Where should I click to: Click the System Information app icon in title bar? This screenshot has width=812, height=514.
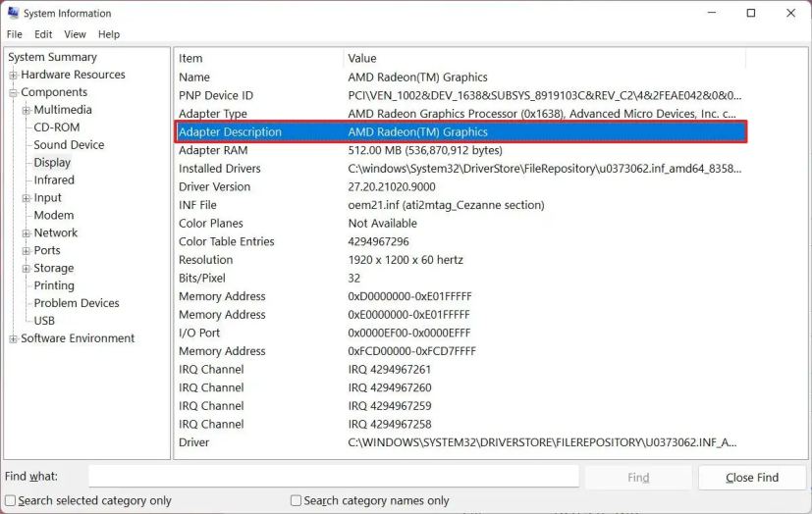(x=13, y=13)
